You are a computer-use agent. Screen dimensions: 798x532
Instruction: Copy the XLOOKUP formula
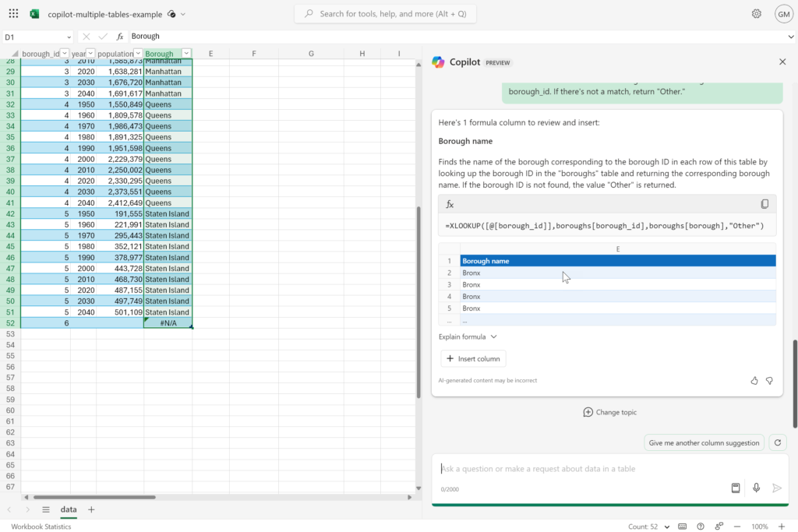(764, 204)
